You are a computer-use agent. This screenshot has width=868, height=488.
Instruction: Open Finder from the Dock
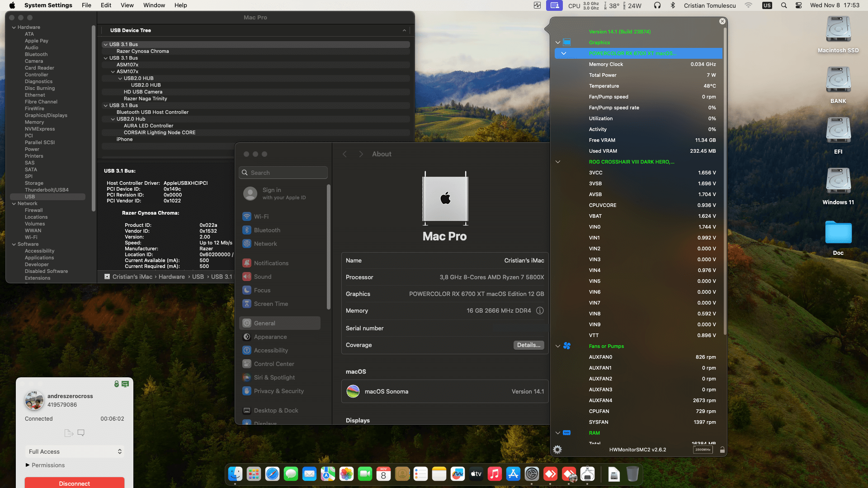tap(235, 474)
